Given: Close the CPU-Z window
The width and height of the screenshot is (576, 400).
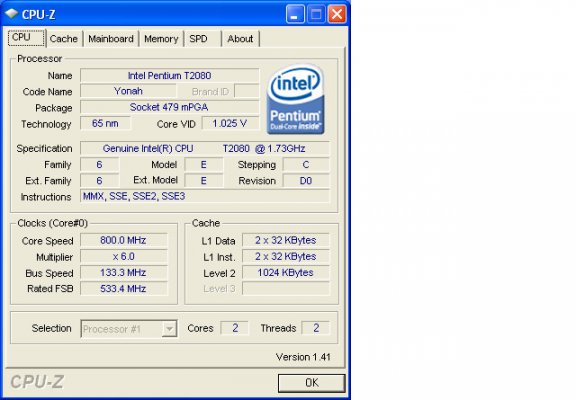Looking at the screenshot, I should point(337,14).
